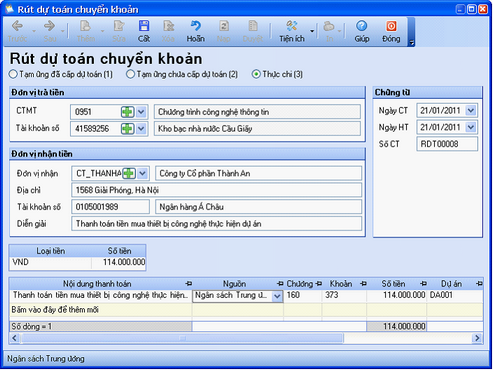The height and width of the screenshot is (370, 493).
Task: Click the horizontal scrollbar right arrow
Action: [x=477, y=338]
